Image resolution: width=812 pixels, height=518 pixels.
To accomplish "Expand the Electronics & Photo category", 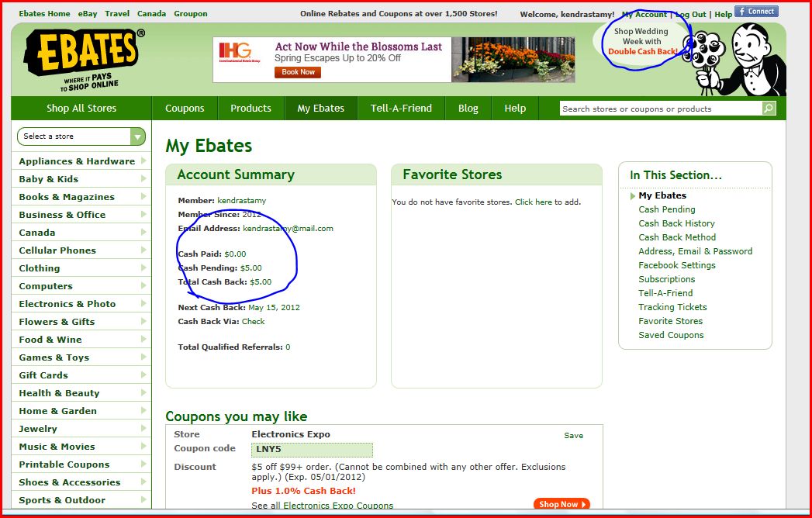I will point(67,304).
